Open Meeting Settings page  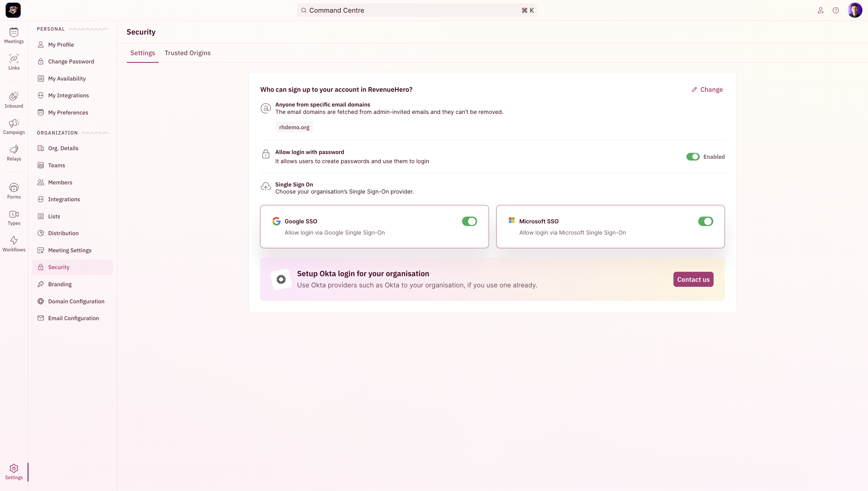[73, 250]
